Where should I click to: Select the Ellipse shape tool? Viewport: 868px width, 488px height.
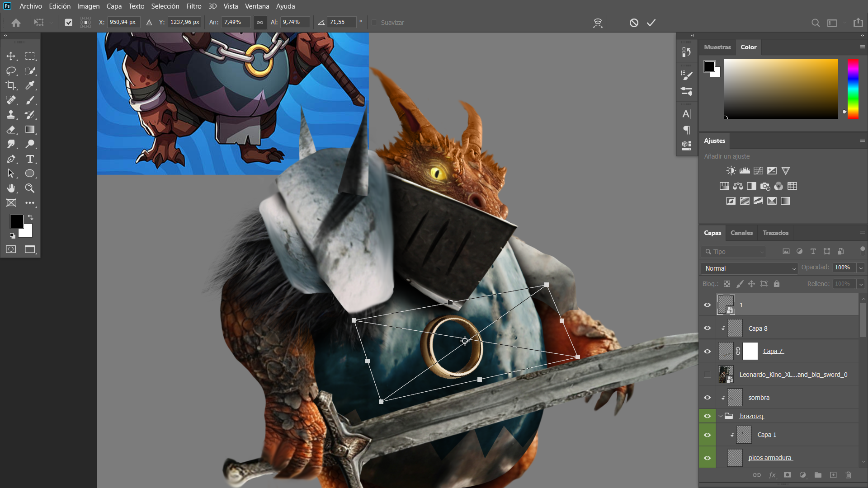(30, 174)
